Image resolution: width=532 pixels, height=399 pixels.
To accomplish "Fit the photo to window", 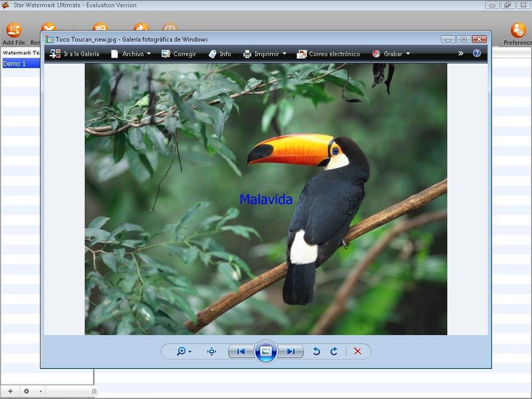I will click(x=212, y=352).
